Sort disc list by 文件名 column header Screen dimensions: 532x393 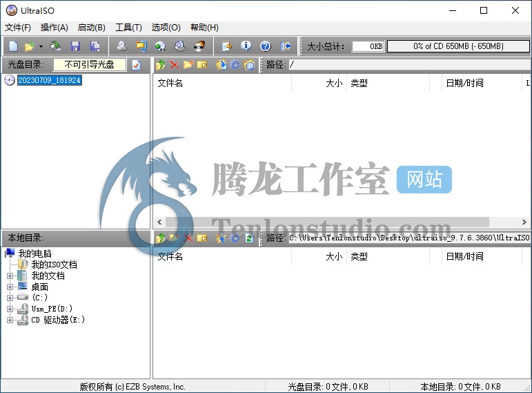point(222,83)
